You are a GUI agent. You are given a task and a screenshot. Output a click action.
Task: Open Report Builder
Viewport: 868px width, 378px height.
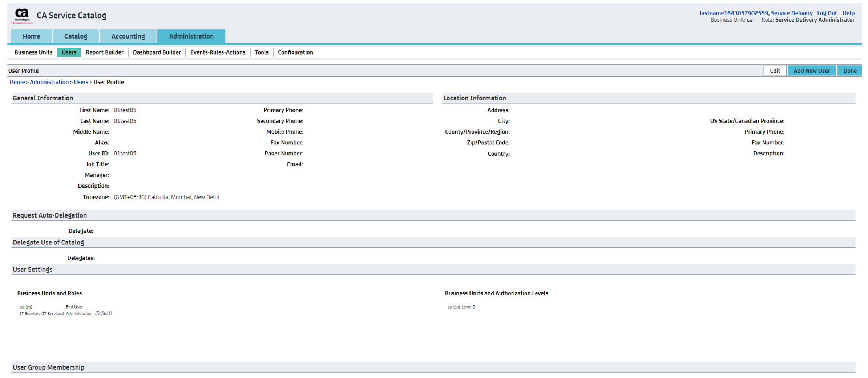(x=105, y=52)
